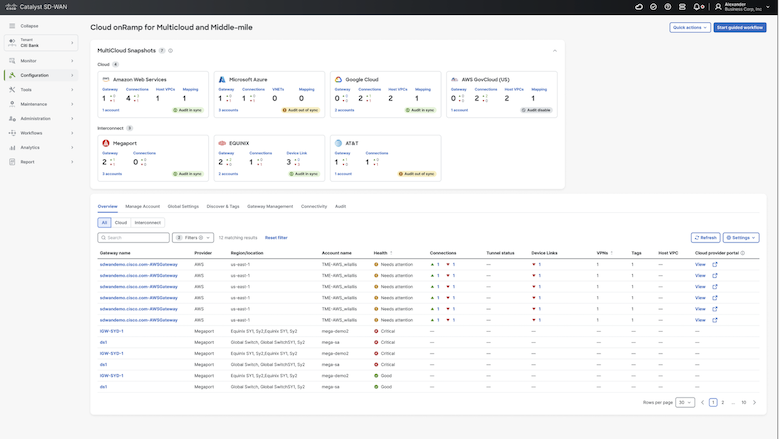The height and width of the screenshot is (439, 780).
Task: Open the Settings dropdown
Action: (741, 238)
